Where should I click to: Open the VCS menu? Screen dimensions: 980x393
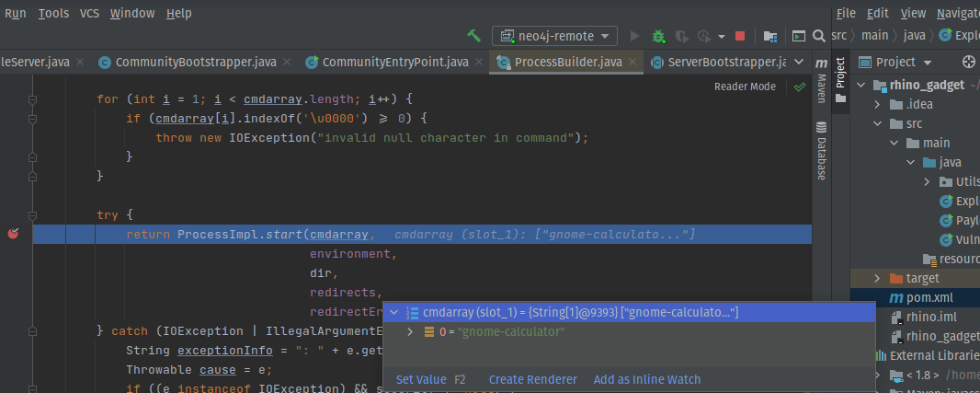[90, 13]
